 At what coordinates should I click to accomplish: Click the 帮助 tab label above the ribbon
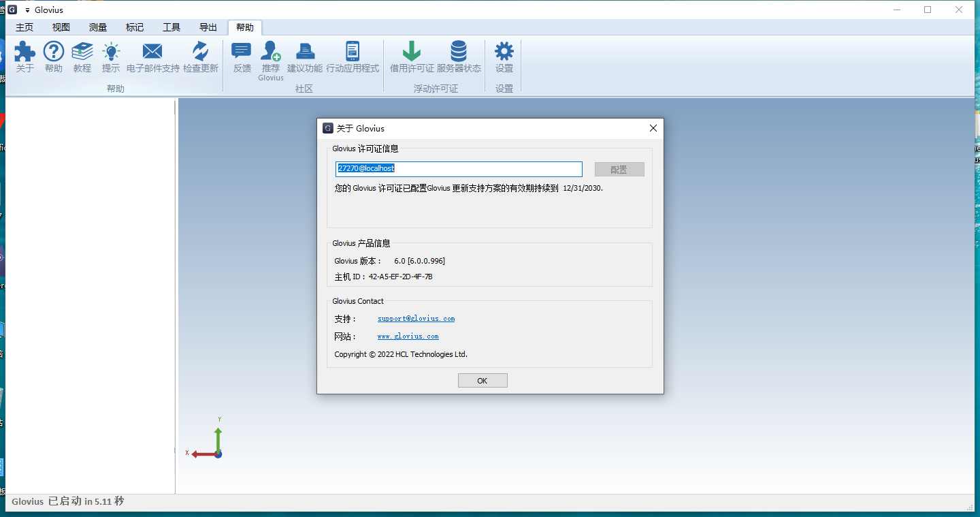click(x=245, y=27)
